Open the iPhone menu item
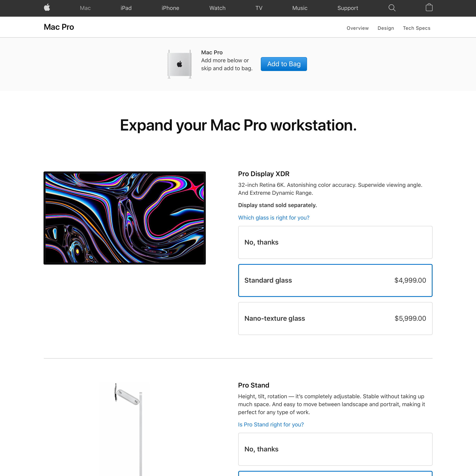476x476 pixels. [170, 8]
